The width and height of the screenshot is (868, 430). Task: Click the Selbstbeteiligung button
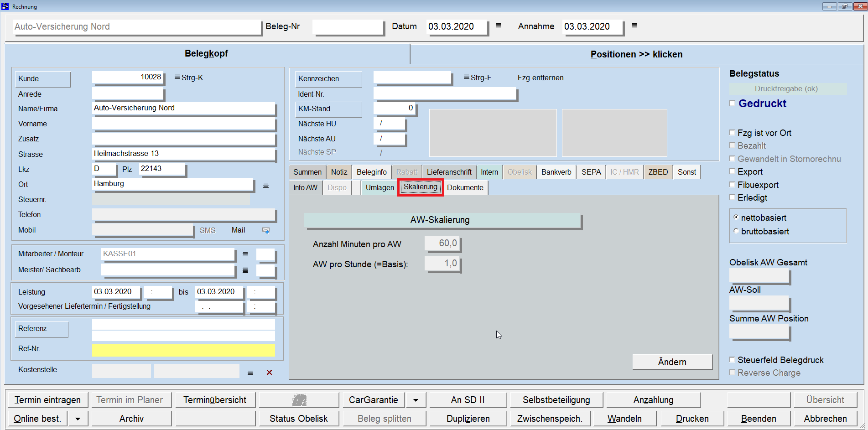click(x=556, y=400)
